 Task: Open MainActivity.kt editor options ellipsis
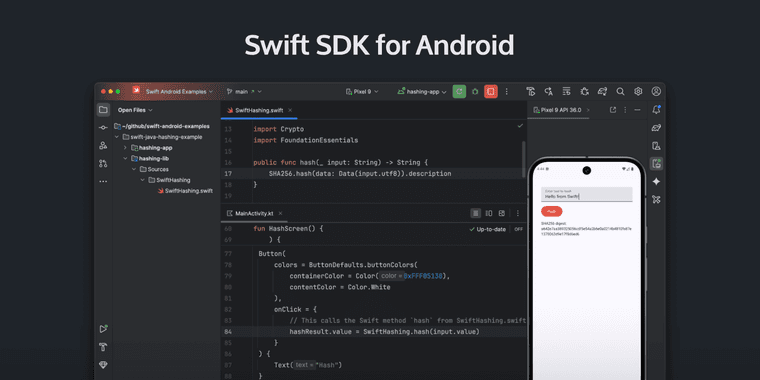(518, 213)
